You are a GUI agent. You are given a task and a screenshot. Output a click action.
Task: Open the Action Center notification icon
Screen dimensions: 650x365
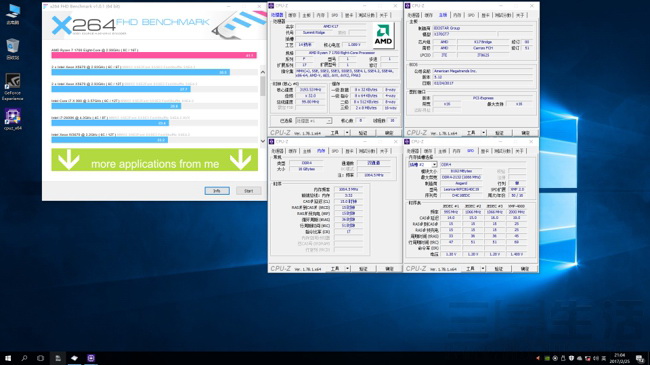click(x=640, y=358)
